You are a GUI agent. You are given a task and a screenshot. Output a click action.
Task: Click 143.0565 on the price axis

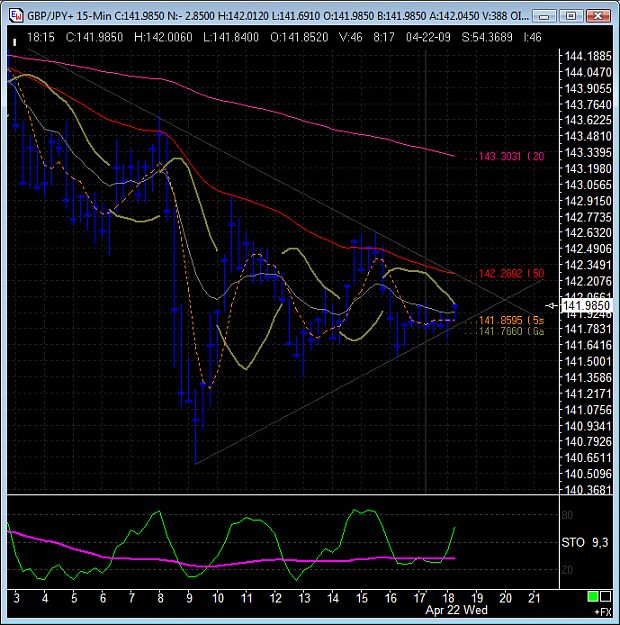588,185
